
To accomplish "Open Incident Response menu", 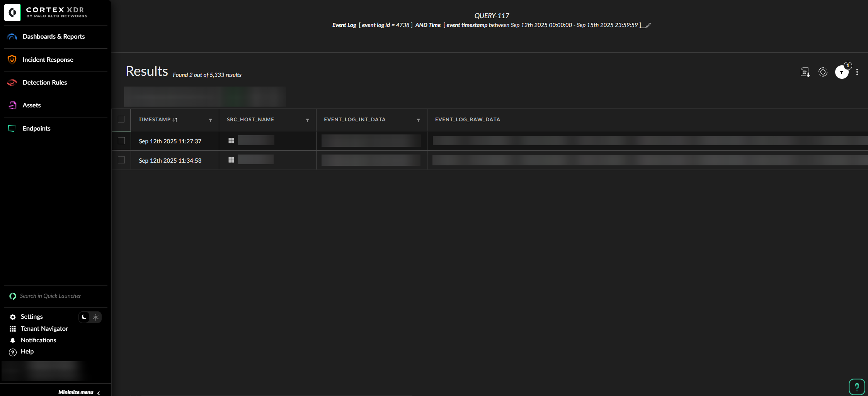I will [48, 59].
